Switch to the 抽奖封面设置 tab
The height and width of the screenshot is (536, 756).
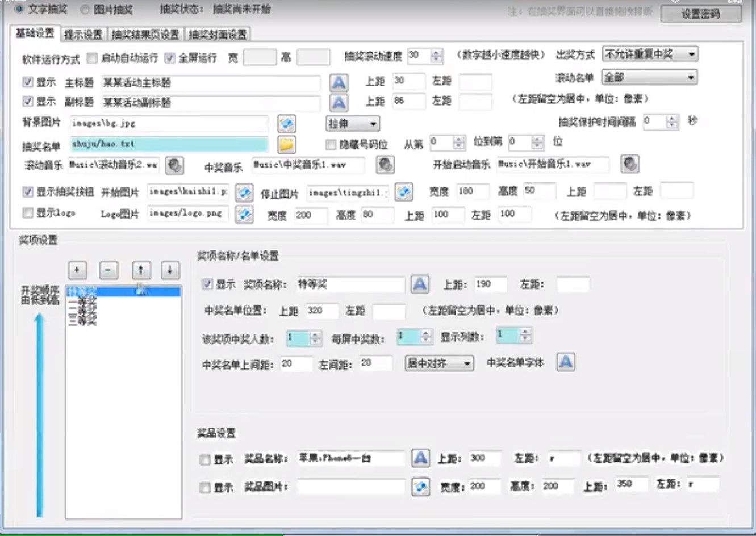coord(218,34)
